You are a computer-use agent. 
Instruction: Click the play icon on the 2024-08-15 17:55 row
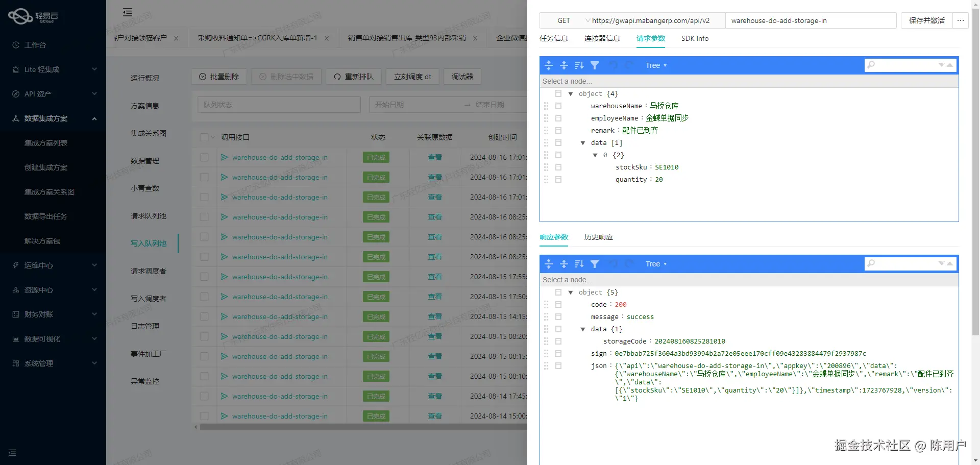pos(224,277)
